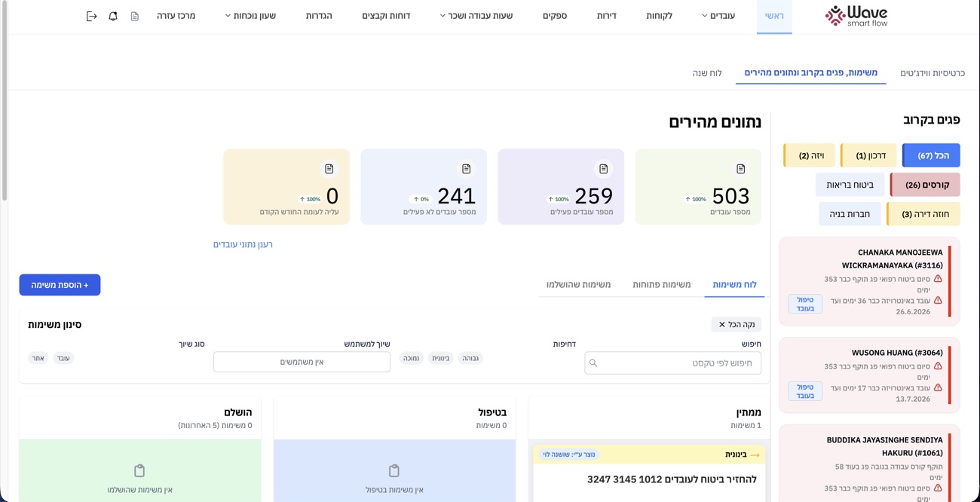
Task: Open the הגדרות menu item
Action: [319, 16]
